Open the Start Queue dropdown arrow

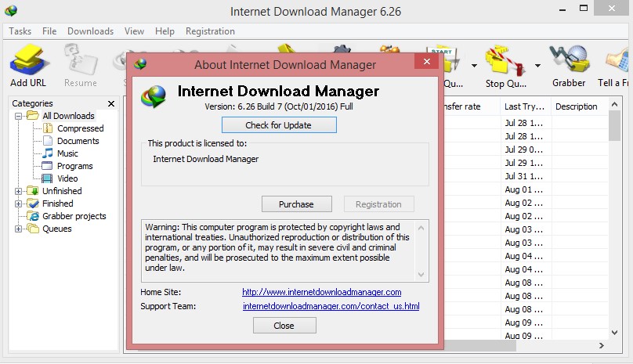coord(474,66)
